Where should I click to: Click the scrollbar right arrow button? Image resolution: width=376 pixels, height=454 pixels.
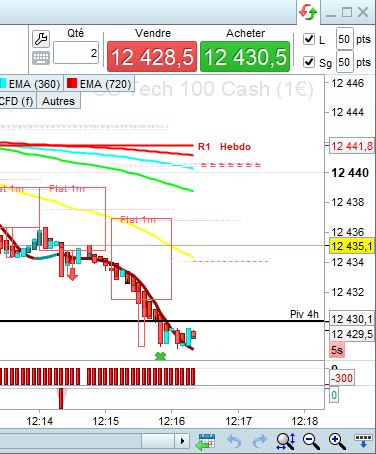(182, 441)
